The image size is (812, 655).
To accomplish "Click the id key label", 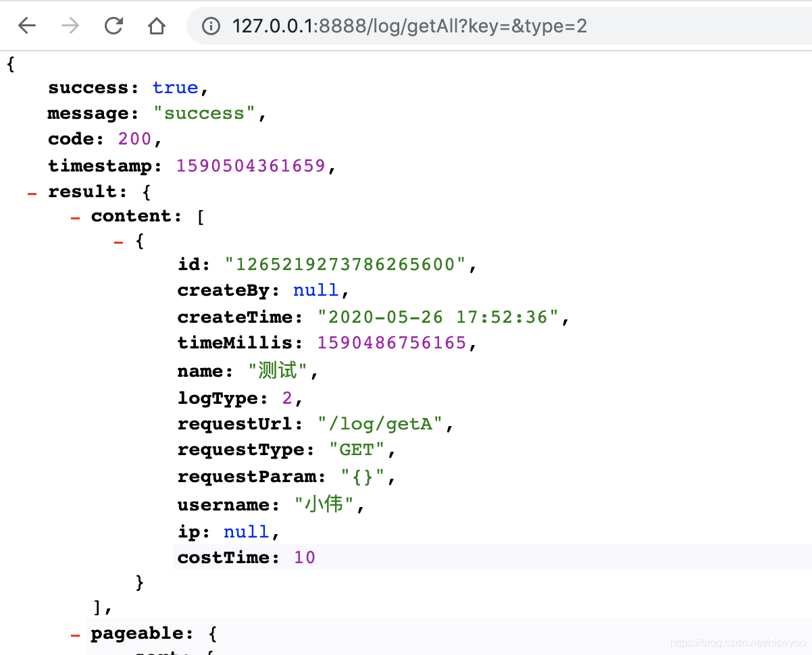I will (x=195, y=264).
